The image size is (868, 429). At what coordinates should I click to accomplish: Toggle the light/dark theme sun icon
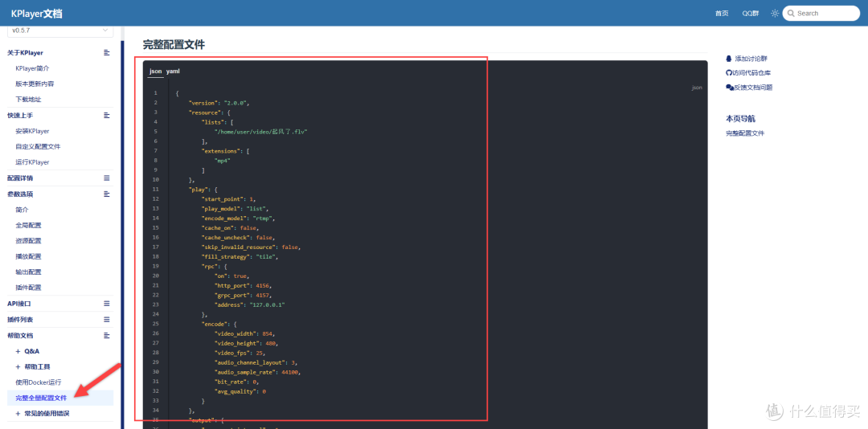point(775,14)
